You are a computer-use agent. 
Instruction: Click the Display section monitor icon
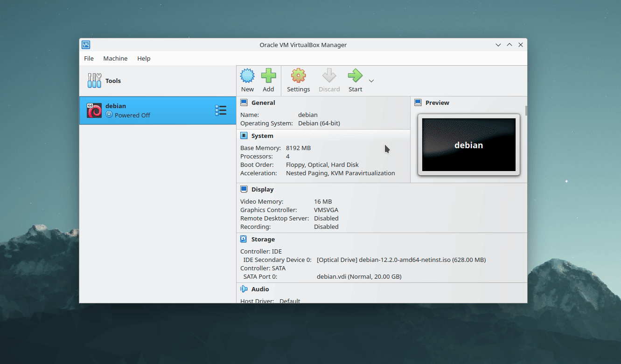pos(244,189)
